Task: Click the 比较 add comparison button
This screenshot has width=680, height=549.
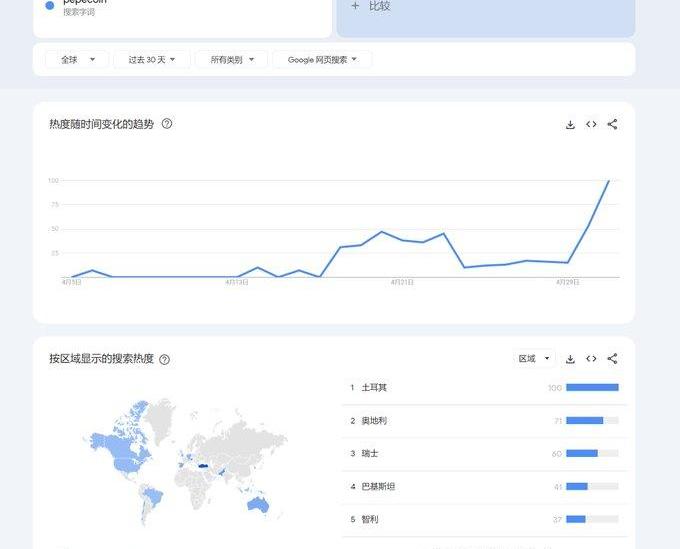Action: (370, 6)
